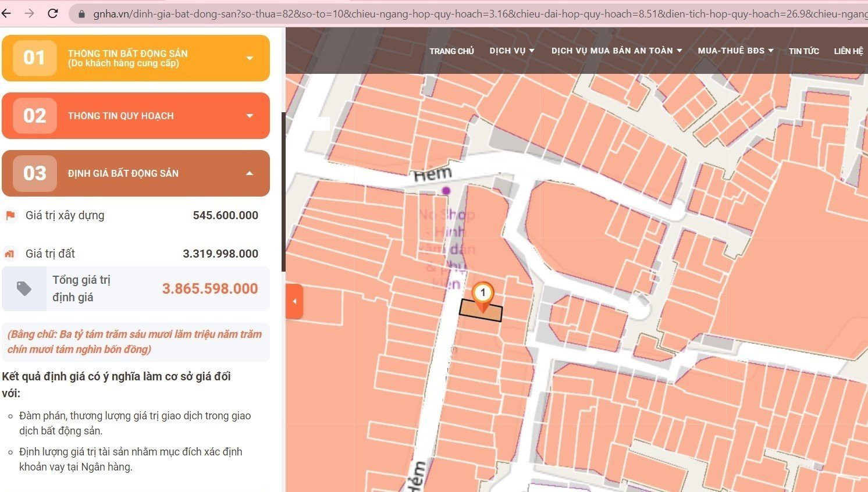868x492 pixels.
Task: Go to Trang chủ in navigation
Action: coord(451,51)
